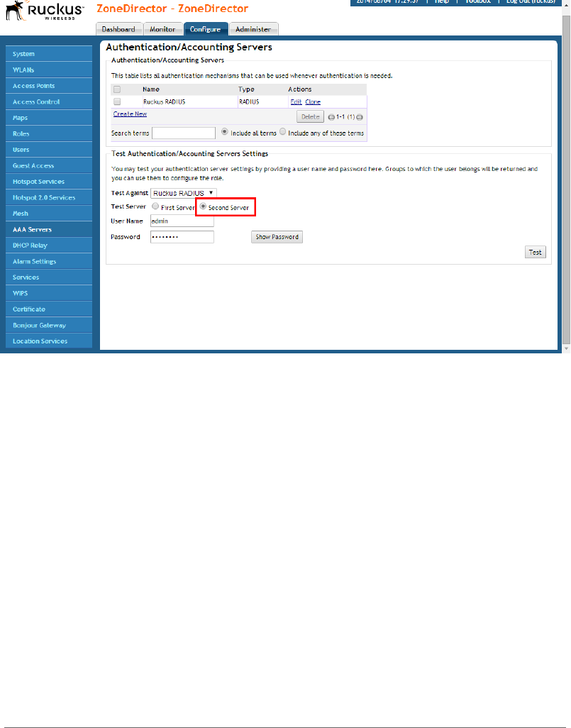The width and height of the screenshot is (571, 728).
Task: Open the Test Against dropdown
Action: (x=184, y=193)
